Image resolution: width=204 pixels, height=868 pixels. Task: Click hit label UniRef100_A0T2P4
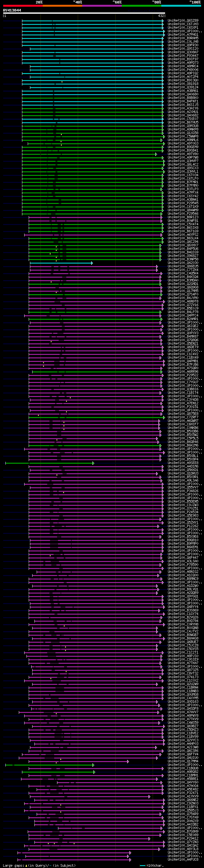(x=183, y=77)
